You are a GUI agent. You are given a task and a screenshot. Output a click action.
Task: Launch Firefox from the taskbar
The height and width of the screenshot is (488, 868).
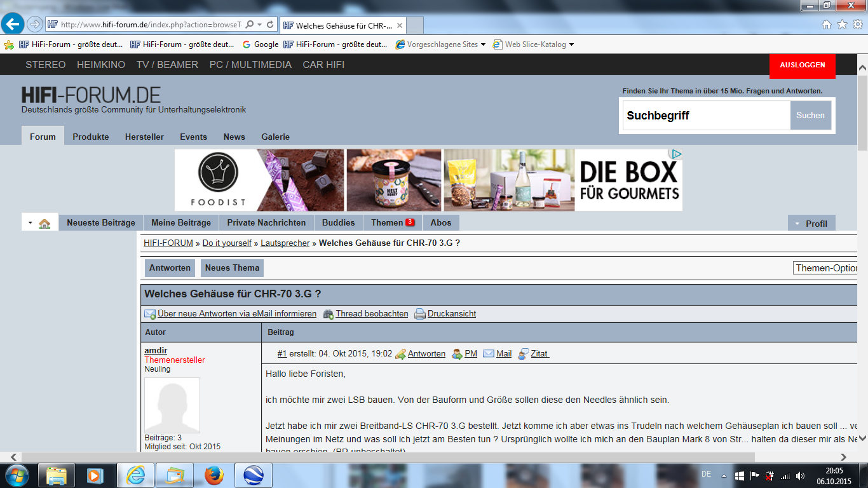point(214,475)
